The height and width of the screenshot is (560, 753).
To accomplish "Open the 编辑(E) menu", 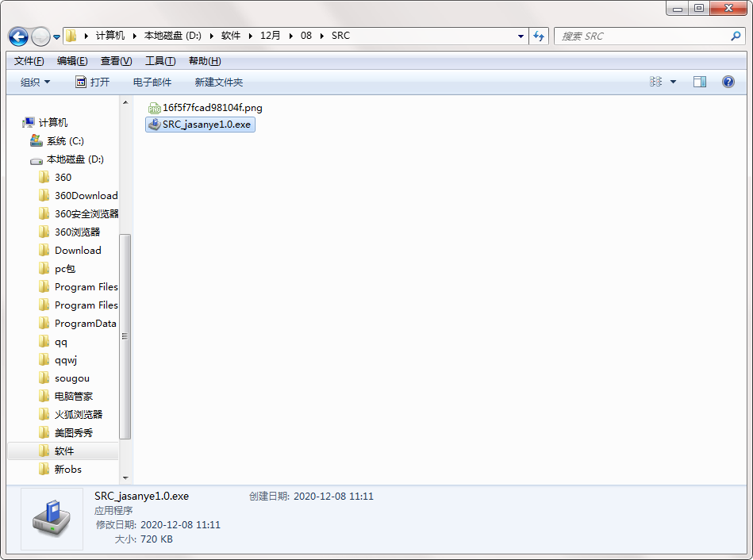I will tap(72, 61).
